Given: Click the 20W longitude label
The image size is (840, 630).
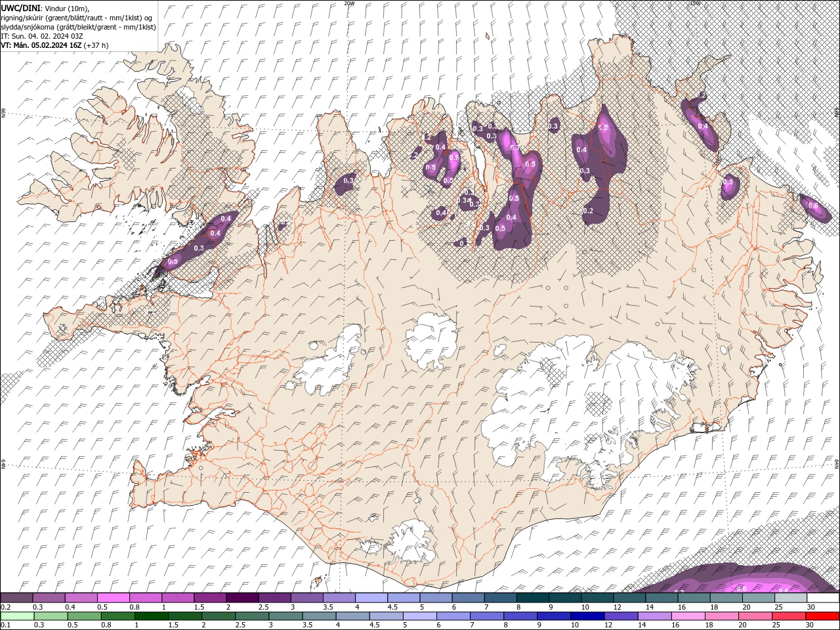Looking at the screenshot, I should click(349, 3).
